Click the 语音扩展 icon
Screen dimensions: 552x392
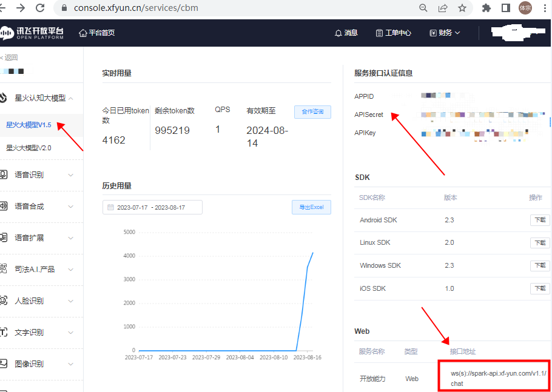[3, 238]
